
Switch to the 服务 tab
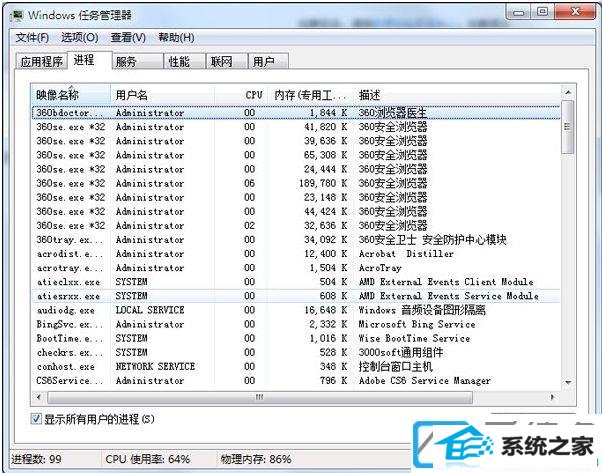tap(137, 61)
